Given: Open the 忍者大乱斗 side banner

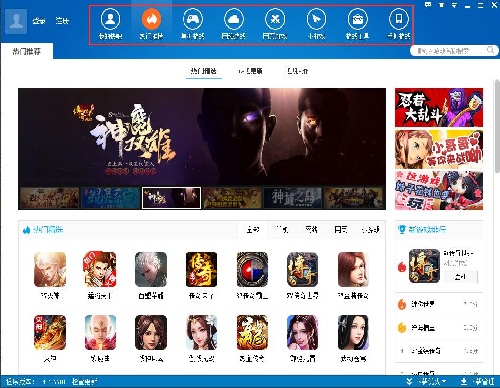Looking at the screenshot, I should click(x=439, y=107).
